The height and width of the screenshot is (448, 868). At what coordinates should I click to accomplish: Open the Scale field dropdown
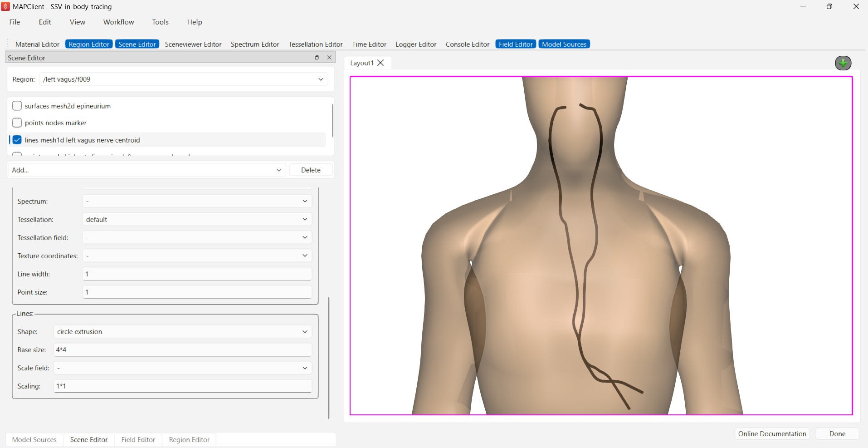pyautogui.click(x=182, y=368)
